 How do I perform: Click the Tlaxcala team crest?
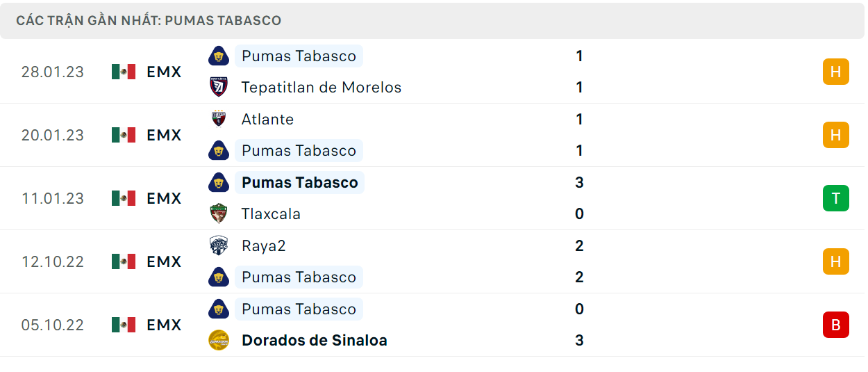point(219,213)
